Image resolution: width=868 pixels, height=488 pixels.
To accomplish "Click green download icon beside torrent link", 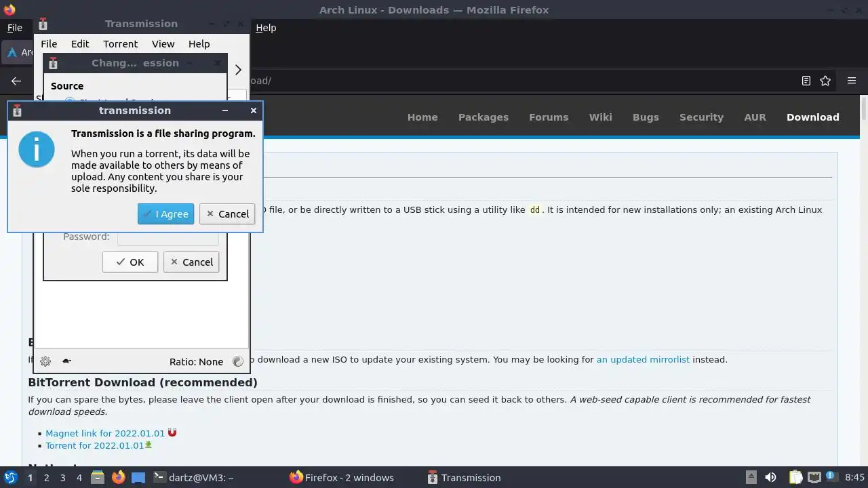I will click(149, 445).
